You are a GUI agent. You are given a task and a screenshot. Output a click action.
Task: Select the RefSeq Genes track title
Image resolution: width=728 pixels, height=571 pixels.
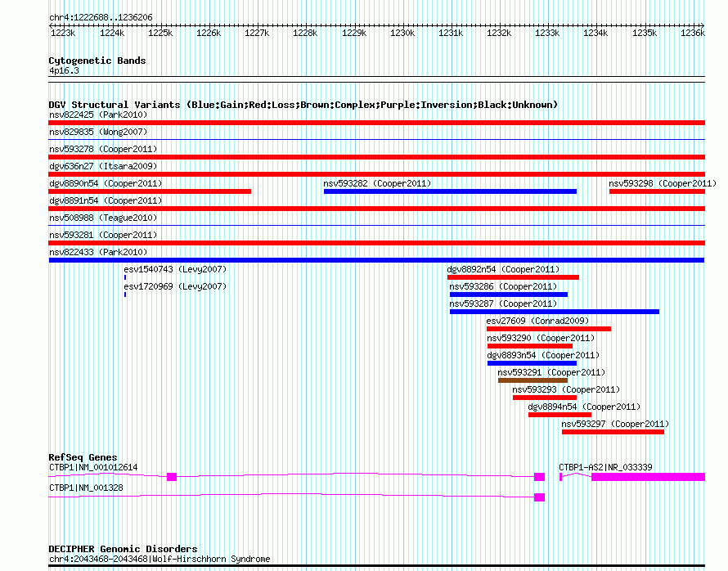[x=83, y=457]
